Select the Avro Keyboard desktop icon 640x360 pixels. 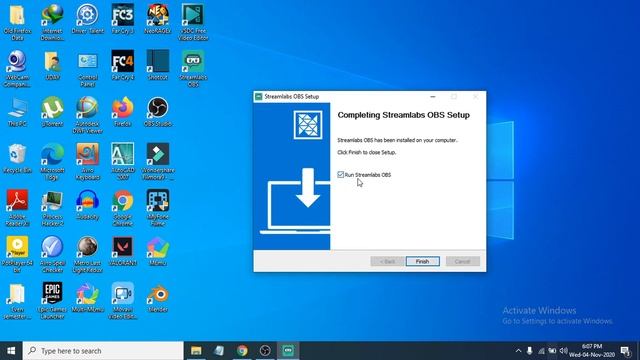(87, 161)
